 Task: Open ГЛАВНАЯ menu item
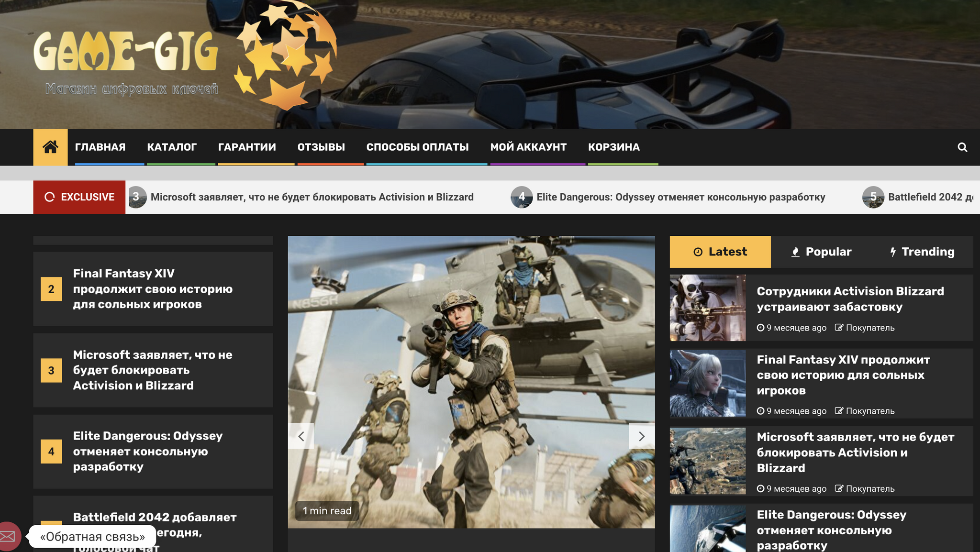pos(100,147)
